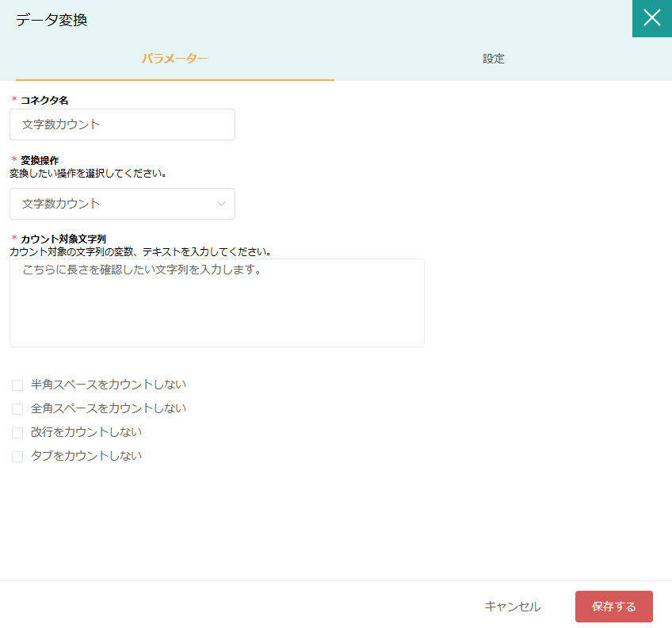Check the 改行をカウントしない box
The height and width of the screenshot is (628, 672).
(17, 433)
